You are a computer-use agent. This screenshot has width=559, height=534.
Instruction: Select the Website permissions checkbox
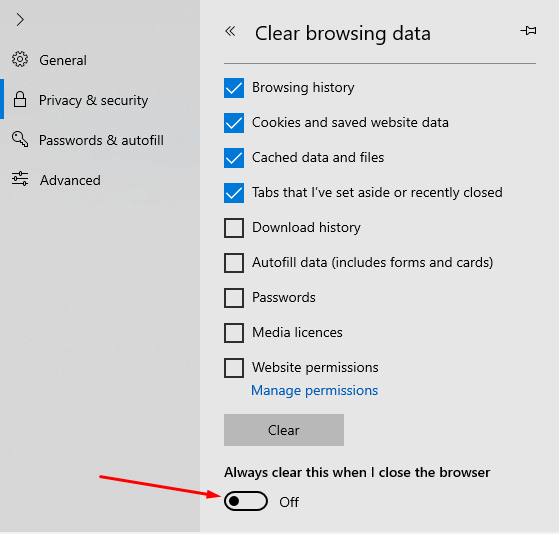click(234, 368)
